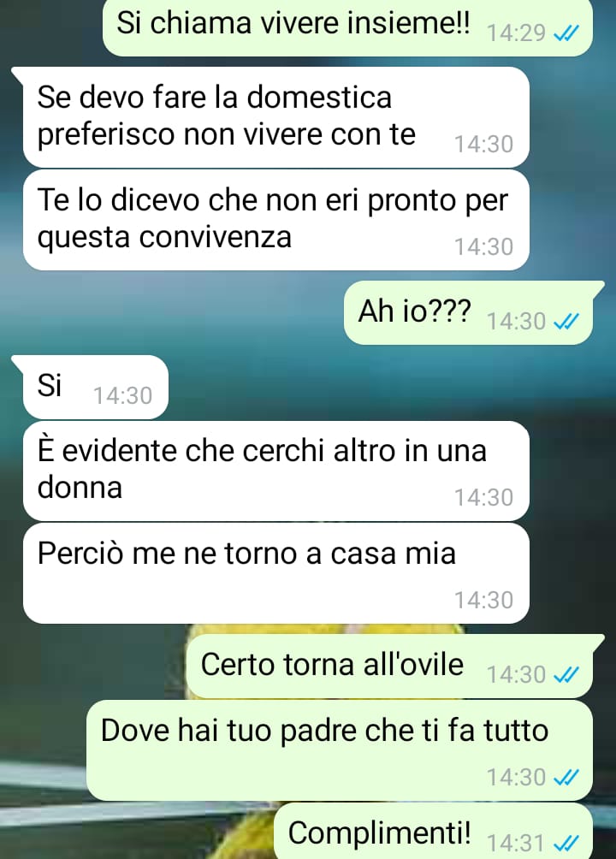Select 'Dove hai tuo padre che ti fa tutto'
The image size is (616, 859).
click(340, 750)
